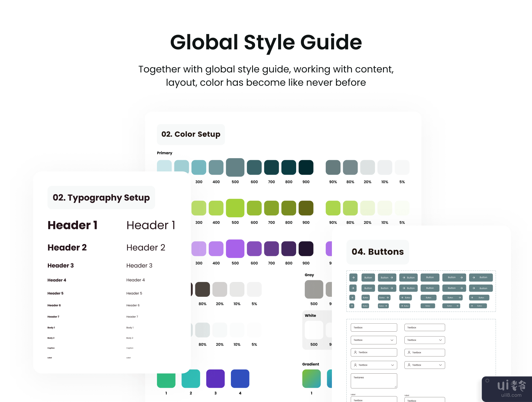
Task: Open right user-icon Textbox dropdown chevron
Action: tap(440, 365)
